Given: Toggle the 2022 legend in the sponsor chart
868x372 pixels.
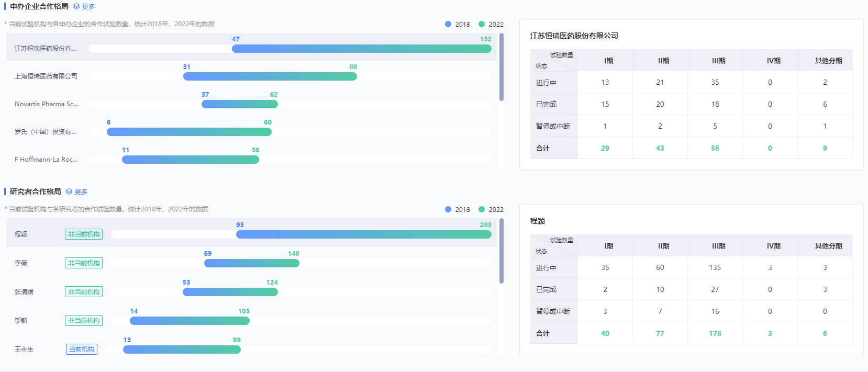Looking at the screenshot, I should coord(491,24).
